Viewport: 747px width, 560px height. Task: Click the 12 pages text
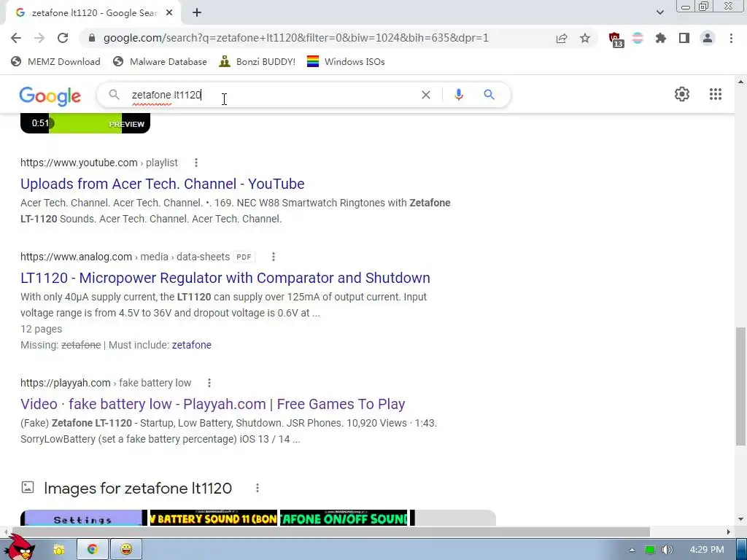click(x=41, y=329)
